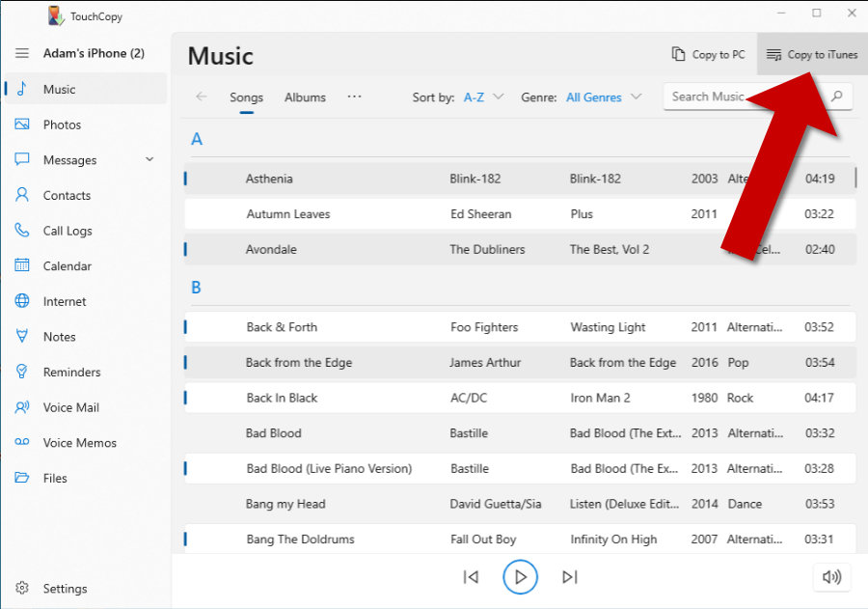Open the more tabs ellipsis menu
868x609 pixels.
pos(354,97)
